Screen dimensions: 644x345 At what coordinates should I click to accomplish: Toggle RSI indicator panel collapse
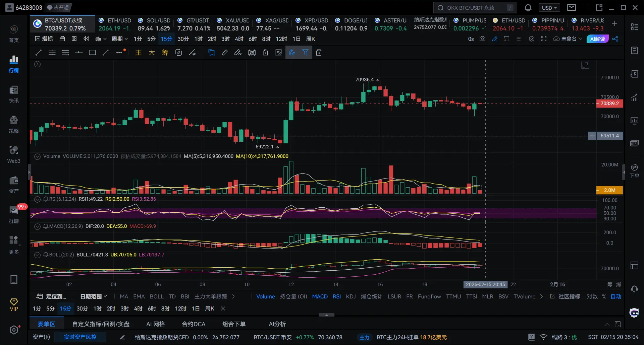pos(38,199)
